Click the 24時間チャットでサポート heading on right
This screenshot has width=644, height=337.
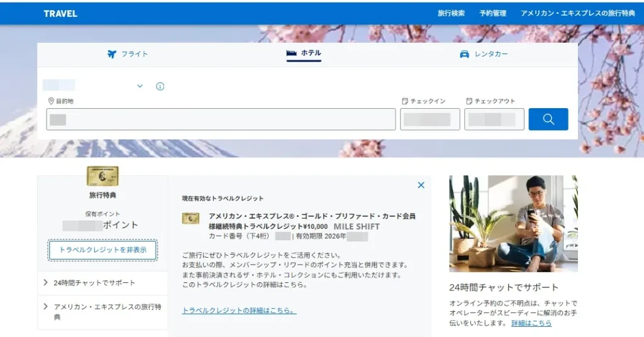pos(504,287)
